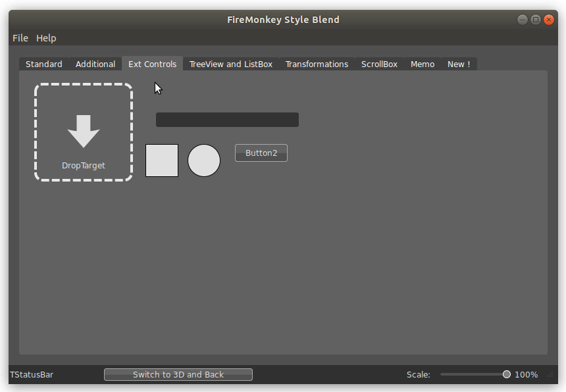Click the light gray circle shape
The image size is (566, 392).
[x=204, y=160]
